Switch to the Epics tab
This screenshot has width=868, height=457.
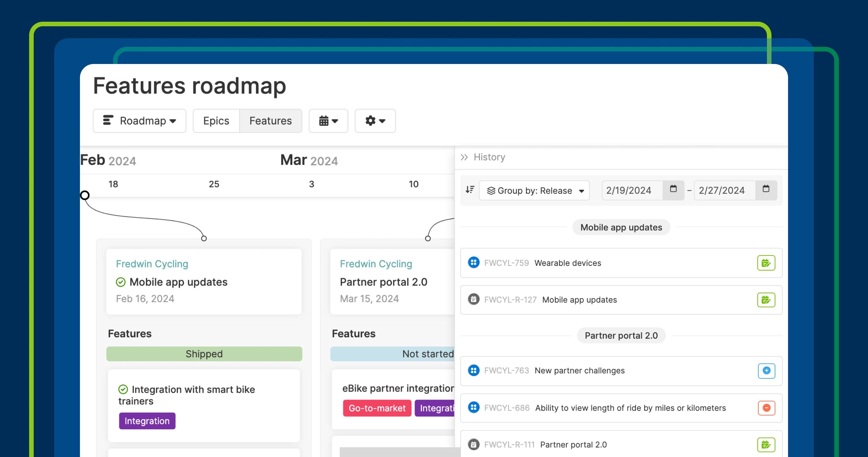[x=216, y=121]
